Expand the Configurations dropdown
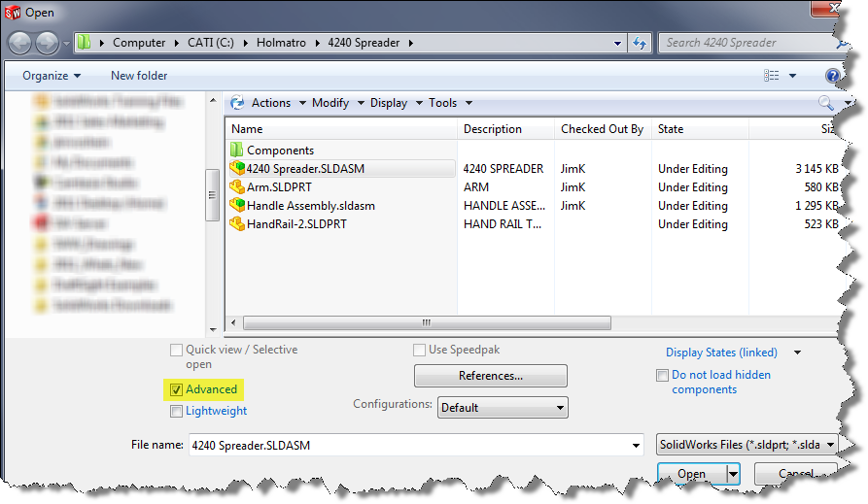Viewport: 868px width, 504px height. click(503, 408)
